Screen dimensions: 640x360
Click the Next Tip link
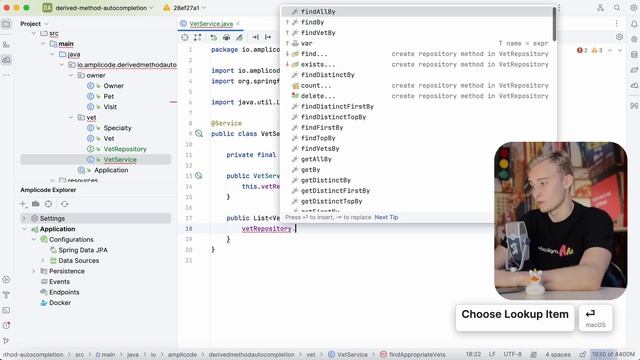pos(386,217)
